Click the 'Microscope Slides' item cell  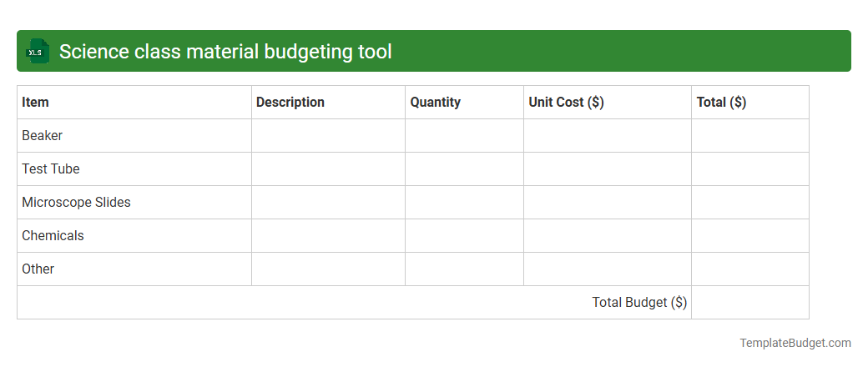(134, 202)
